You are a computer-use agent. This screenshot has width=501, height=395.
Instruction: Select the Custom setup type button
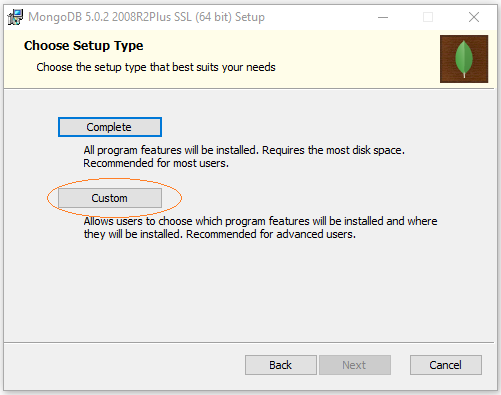click(x=110, y=198)
